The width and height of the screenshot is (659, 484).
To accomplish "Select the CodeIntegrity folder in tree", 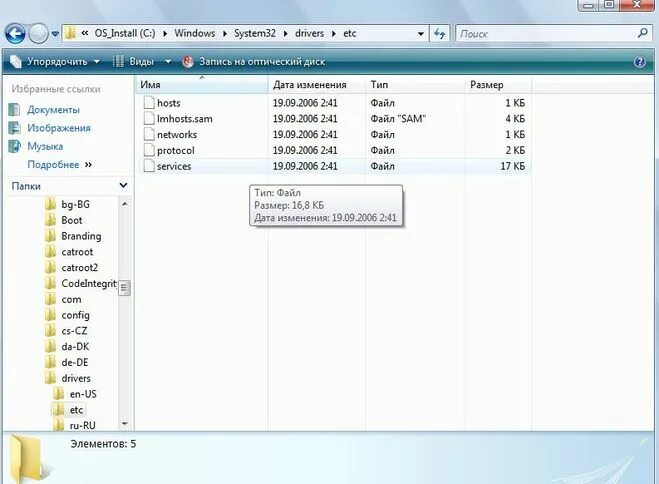I will pyautogui.click(x=89, y=284).
